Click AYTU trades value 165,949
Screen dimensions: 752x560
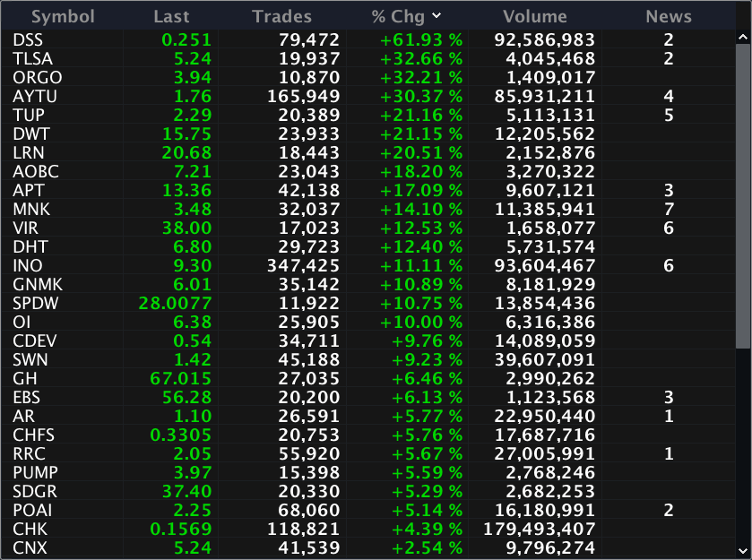click(303, 97)
